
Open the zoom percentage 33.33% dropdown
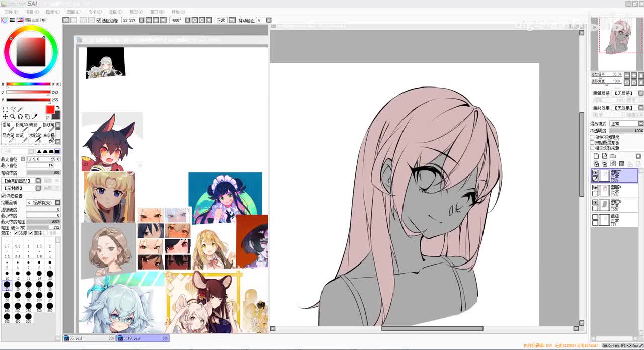click(x=141, y=20)
